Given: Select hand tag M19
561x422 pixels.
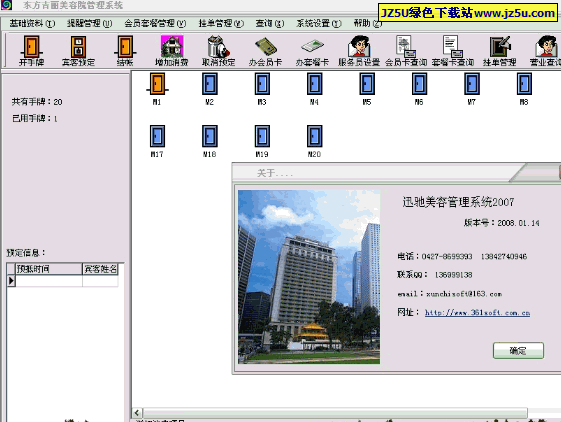Looking at the screenshot, I should pos(262,141).
